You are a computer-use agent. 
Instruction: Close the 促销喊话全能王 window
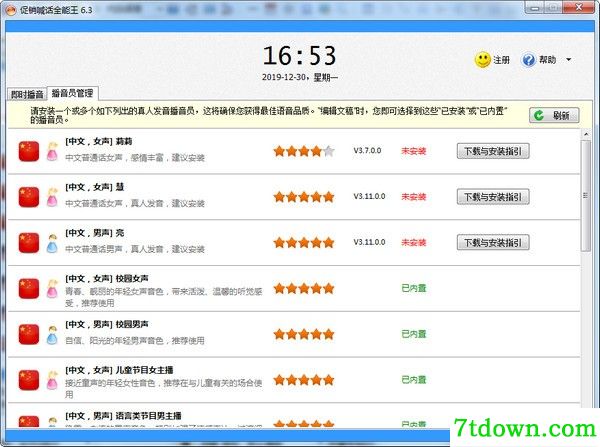(x=580, y=7)
